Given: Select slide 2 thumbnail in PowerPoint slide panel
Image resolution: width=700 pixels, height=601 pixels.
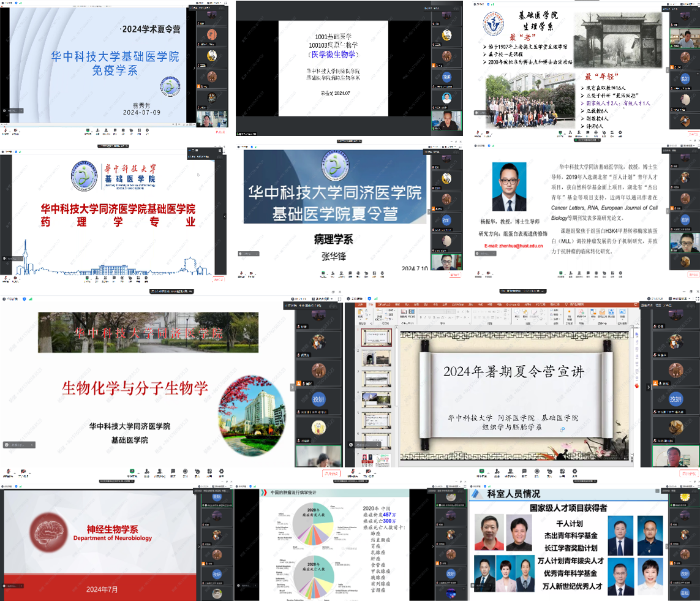Looking at the screenshot, I should click(377, 358).
